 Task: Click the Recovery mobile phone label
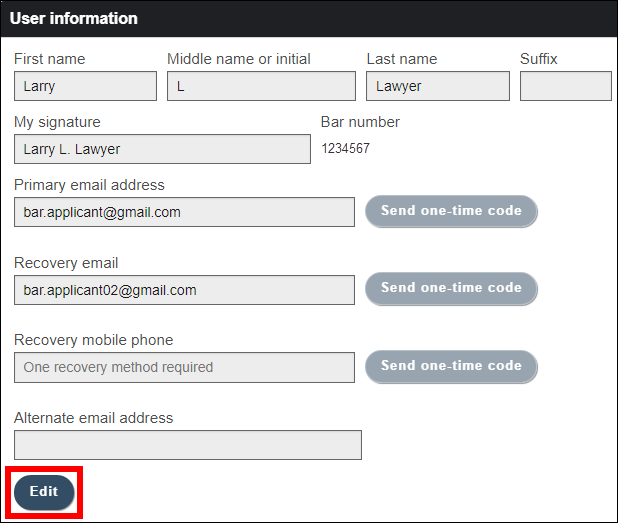(93, 340)
